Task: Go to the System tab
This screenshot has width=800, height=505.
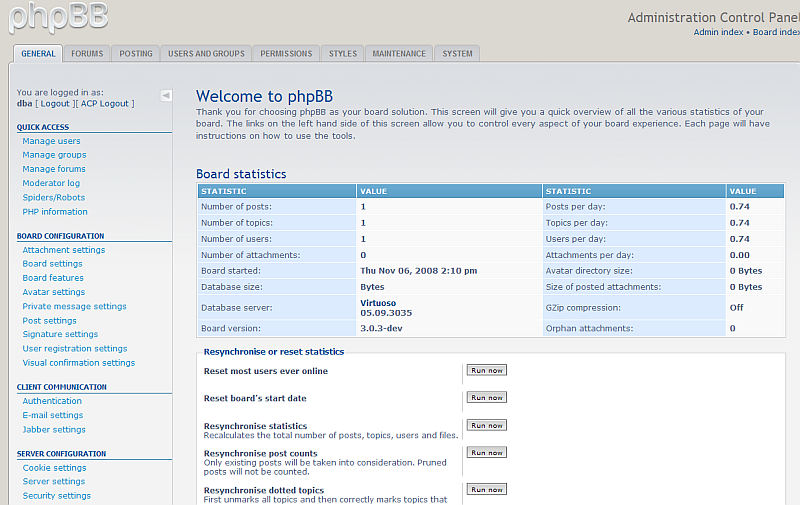Action: click(x=457, y=54)
